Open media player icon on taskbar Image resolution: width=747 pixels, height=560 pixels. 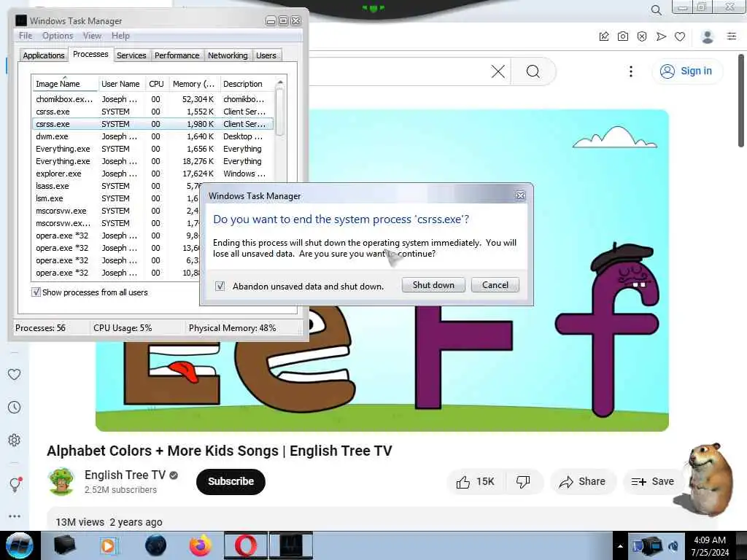click(x=109, y=545)
